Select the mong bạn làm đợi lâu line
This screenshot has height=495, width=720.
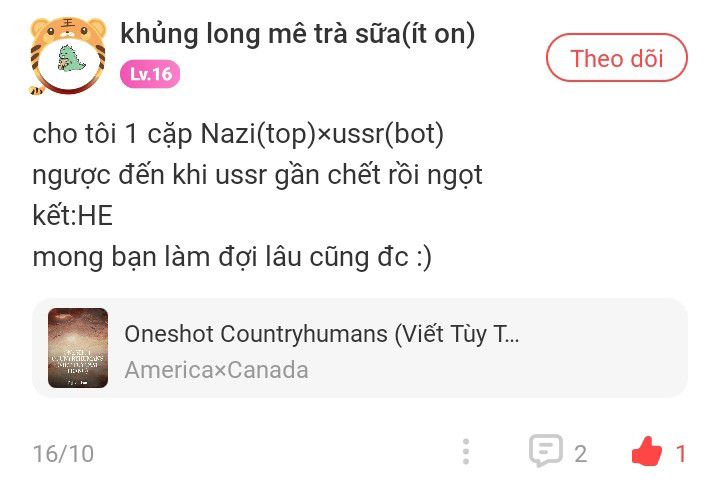[x=232, y=257]
